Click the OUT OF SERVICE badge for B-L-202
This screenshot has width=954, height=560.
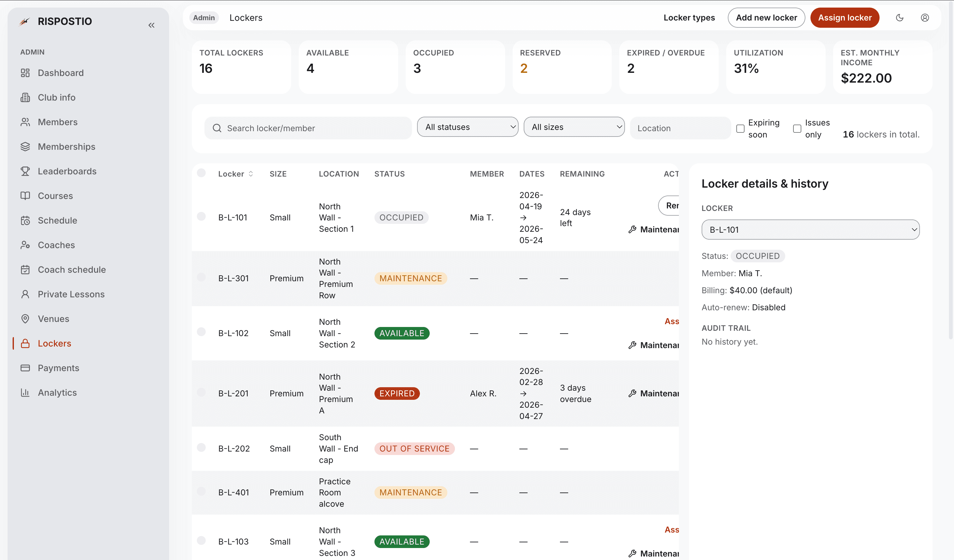click(414, 448)
